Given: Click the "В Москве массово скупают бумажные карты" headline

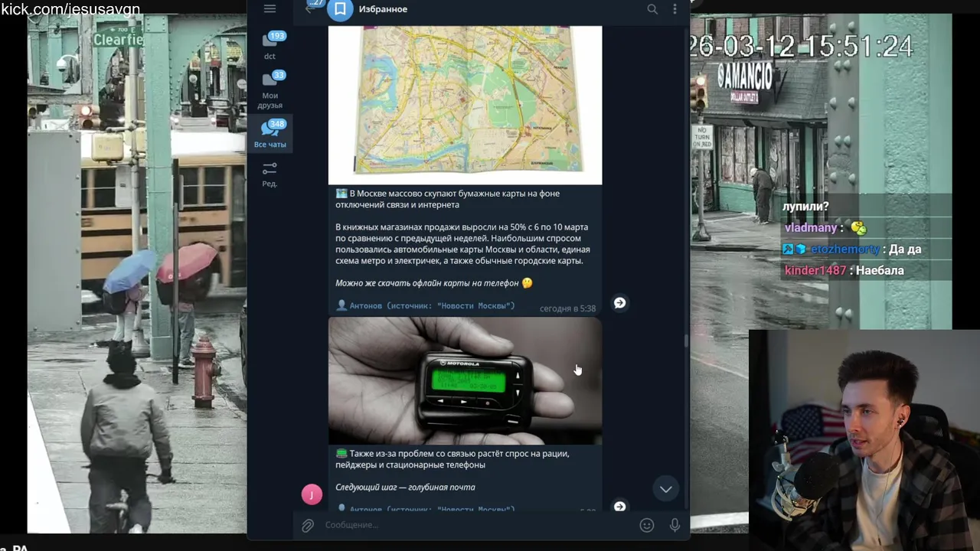Looking at the screenshot, I should tap(447, 199).
